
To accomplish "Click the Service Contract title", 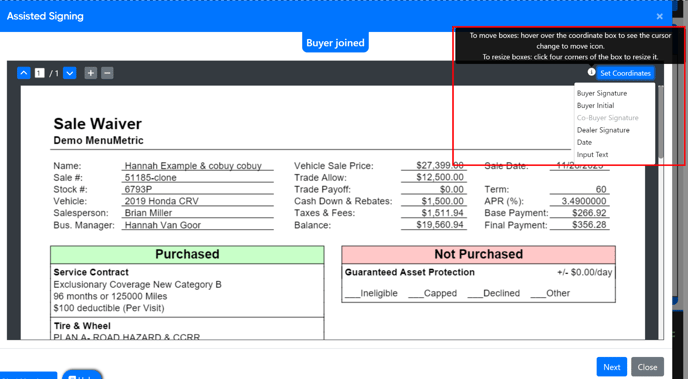I will tap(91, 272).
